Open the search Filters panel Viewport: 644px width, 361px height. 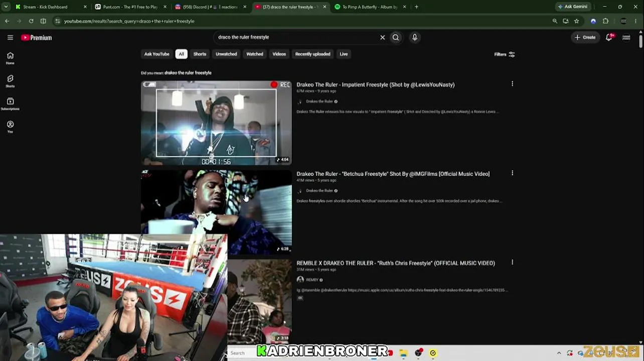point(505,54)
